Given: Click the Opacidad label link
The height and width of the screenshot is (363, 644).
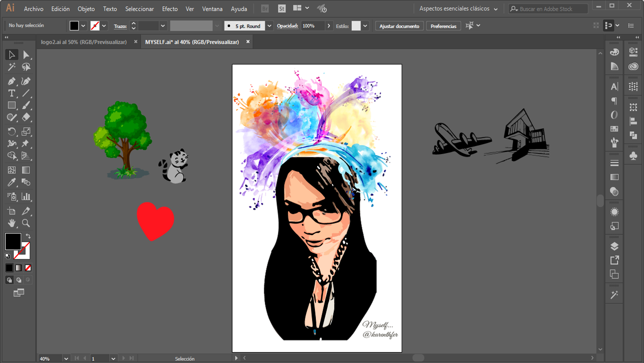Looking at the screenshot, I should 287,26.
